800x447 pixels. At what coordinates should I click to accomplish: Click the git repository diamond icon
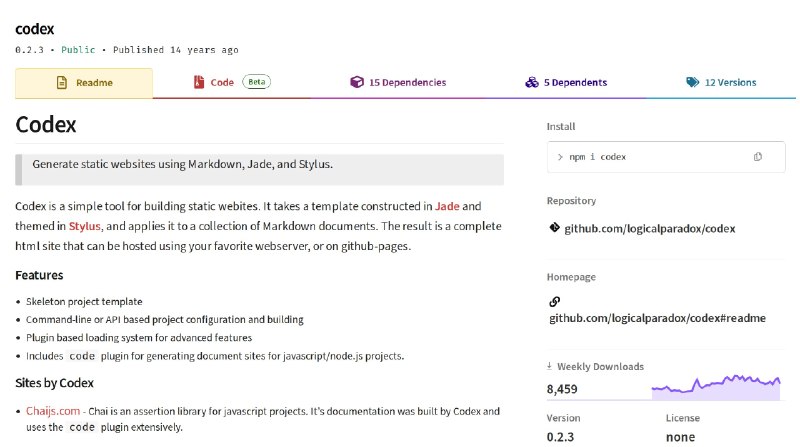tap(555, 228)
